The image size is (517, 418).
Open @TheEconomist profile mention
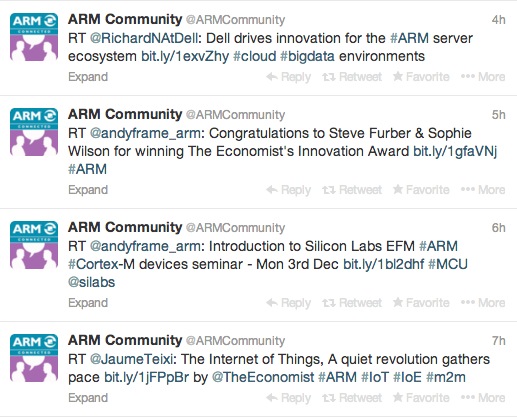(x=263, y=378)
